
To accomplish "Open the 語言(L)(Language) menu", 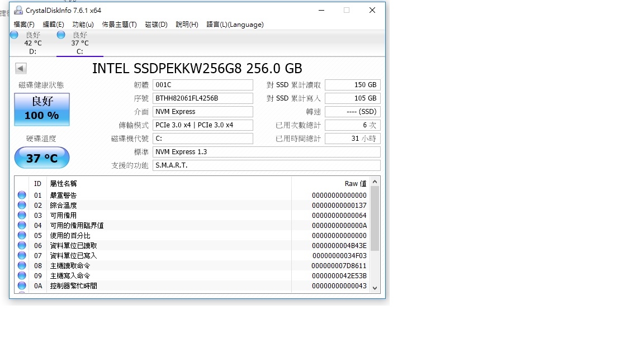I will (x=235, y=25).
